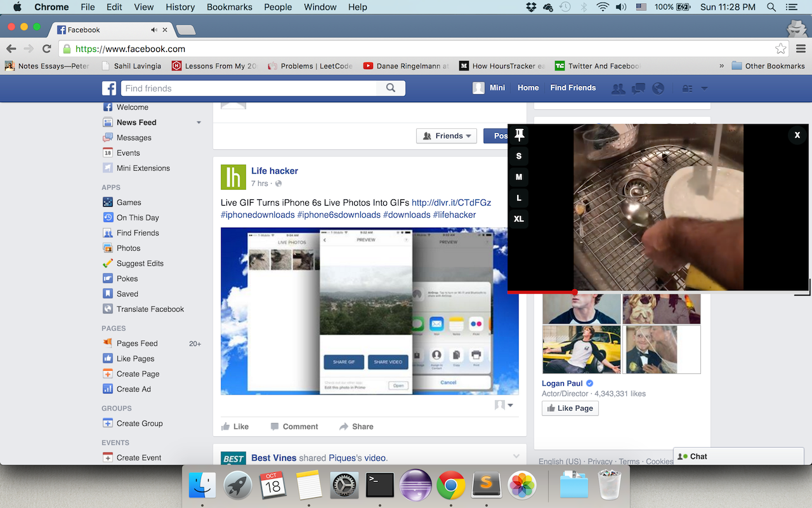Click the floating video resize corner handle

[804, 288]
